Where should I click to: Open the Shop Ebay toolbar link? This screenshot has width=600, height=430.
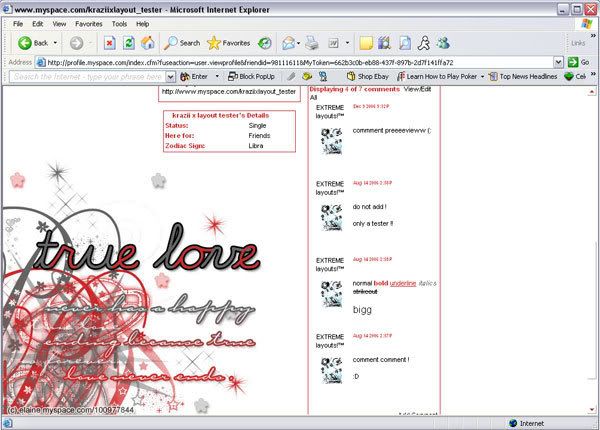point(367,77)
